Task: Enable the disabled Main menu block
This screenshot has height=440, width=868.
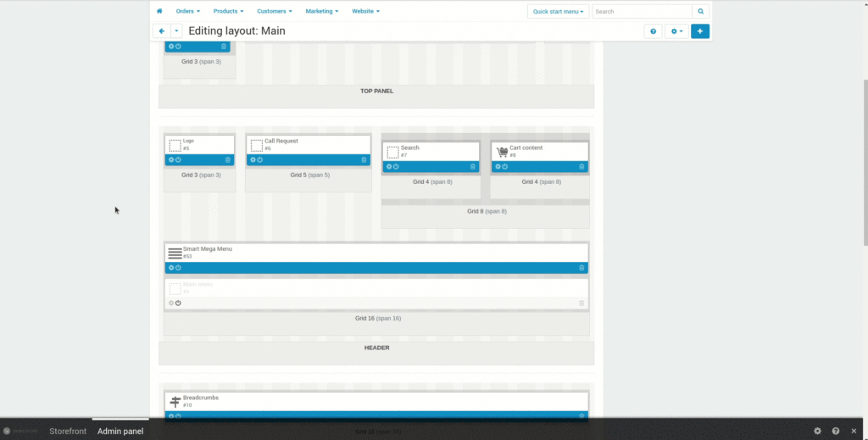Action: 178,303
